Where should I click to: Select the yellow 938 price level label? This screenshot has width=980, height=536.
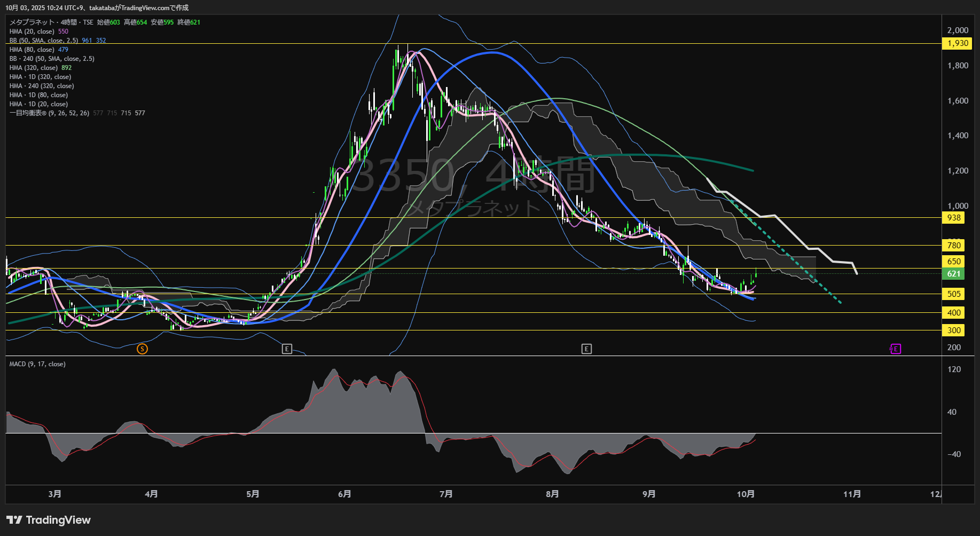954,217
